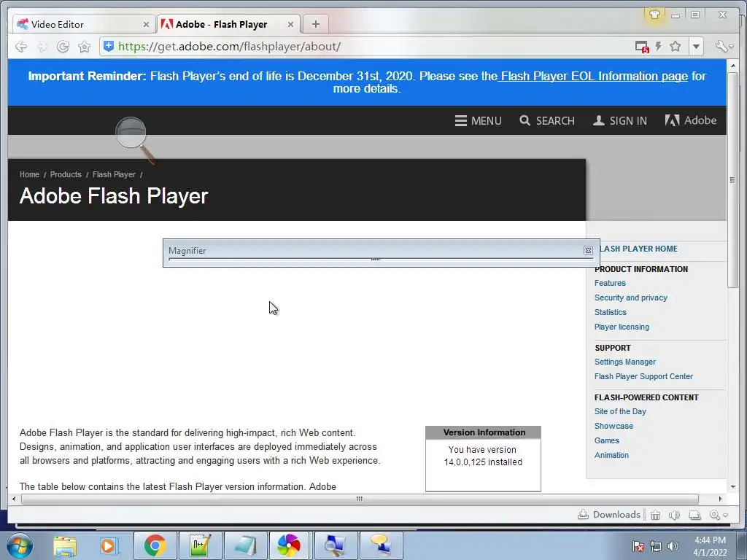Open the Showcase link
The image size is (747, 560).
click(x=614, y=426)
